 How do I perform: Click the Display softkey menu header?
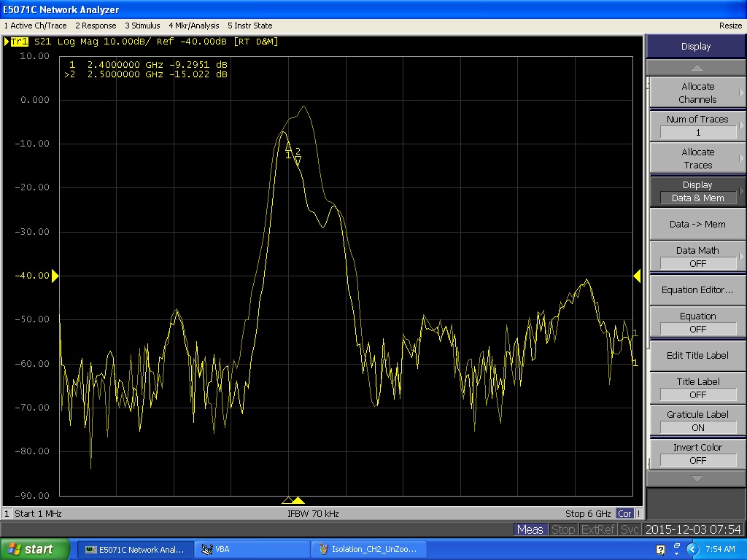pos(696,47)
